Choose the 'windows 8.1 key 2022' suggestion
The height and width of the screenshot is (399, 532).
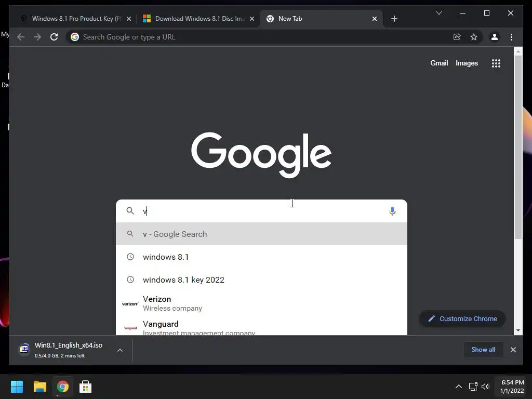(261, 280)
